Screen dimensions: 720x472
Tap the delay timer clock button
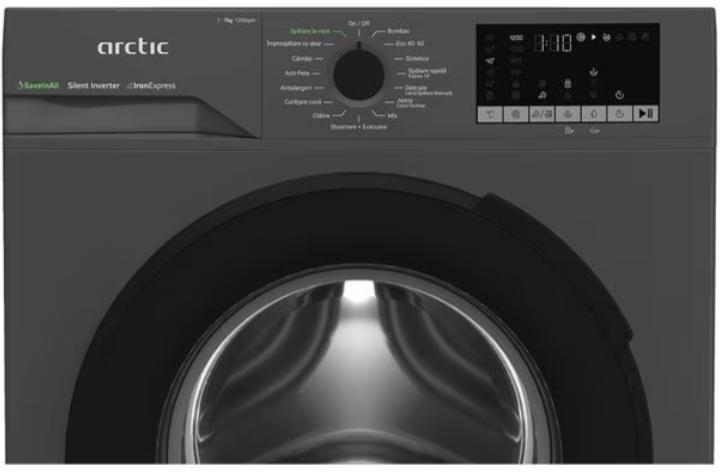coord(619,114)
